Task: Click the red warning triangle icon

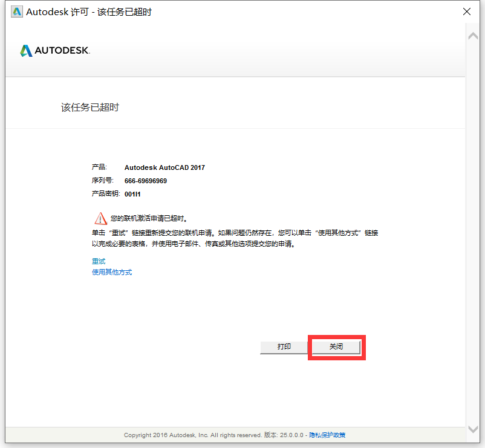Action: click(100, 218)
